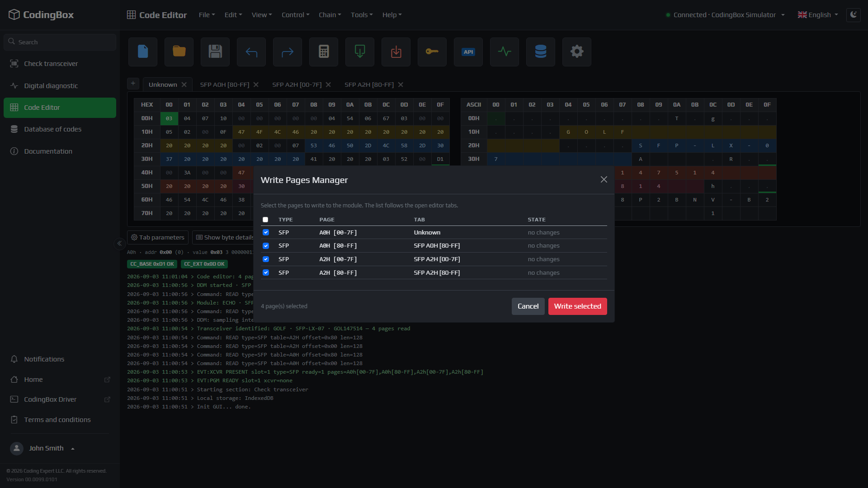Image resolution: width=868 pixels, height=488 pixels.
Task: Click the sidebar Search field
Action: 60,42
